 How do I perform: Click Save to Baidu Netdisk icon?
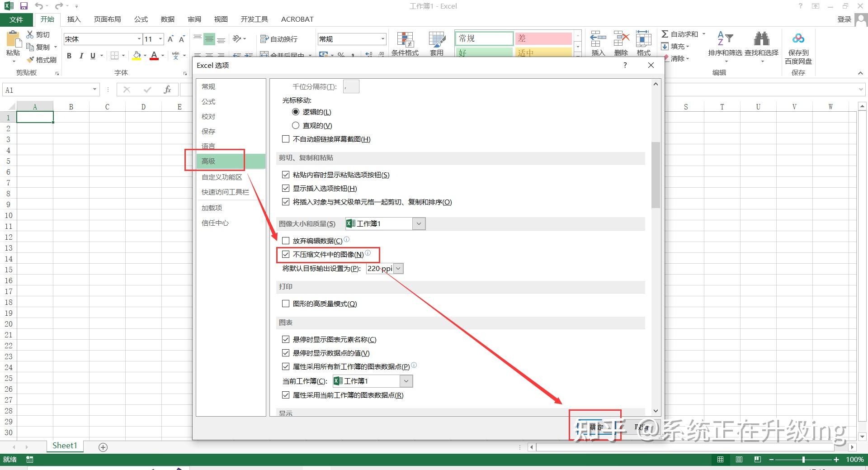(798, 38)
